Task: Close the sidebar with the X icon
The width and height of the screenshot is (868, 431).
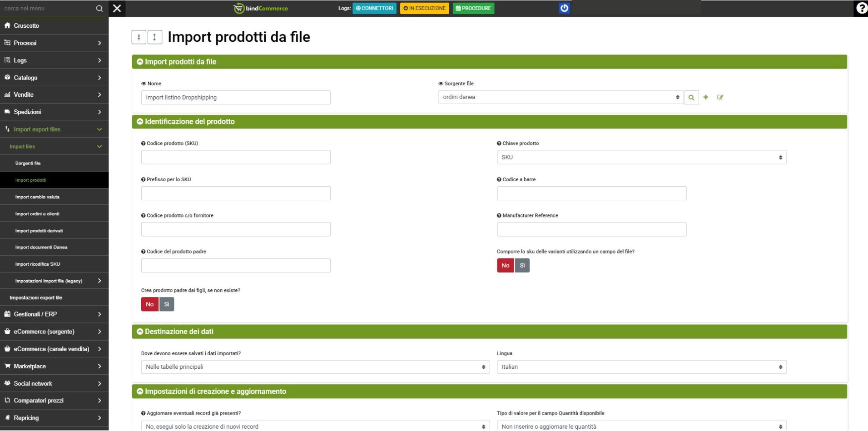Action: coord(117,8)
